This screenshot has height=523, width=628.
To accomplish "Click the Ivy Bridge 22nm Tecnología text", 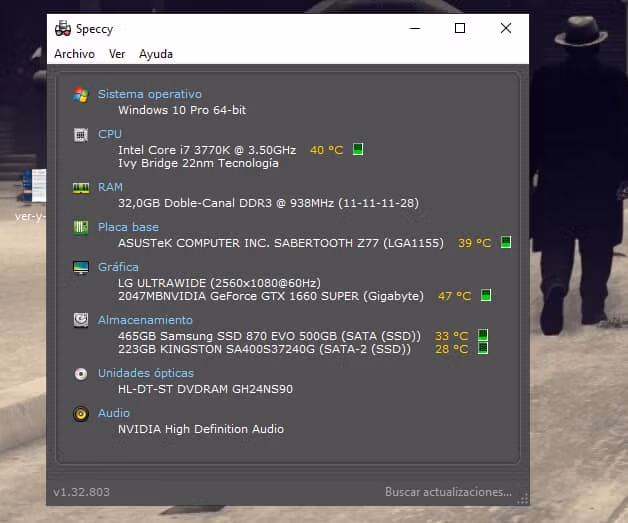I will coord(198,163).
